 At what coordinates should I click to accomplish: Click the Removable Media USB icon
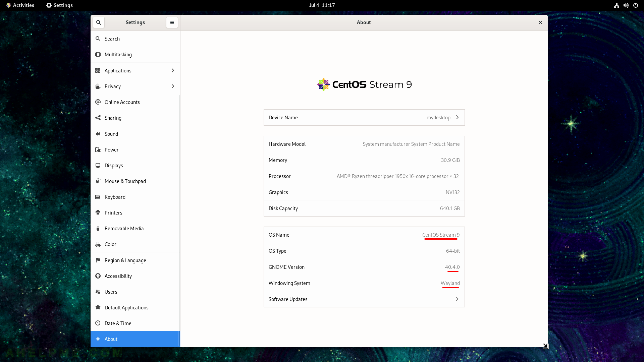pyautogui.click(x=98, y=228)
